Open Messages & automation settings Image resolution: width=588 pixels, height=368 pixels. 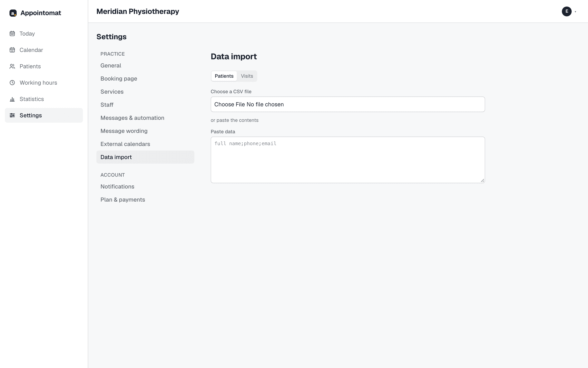tap(145, 118)
